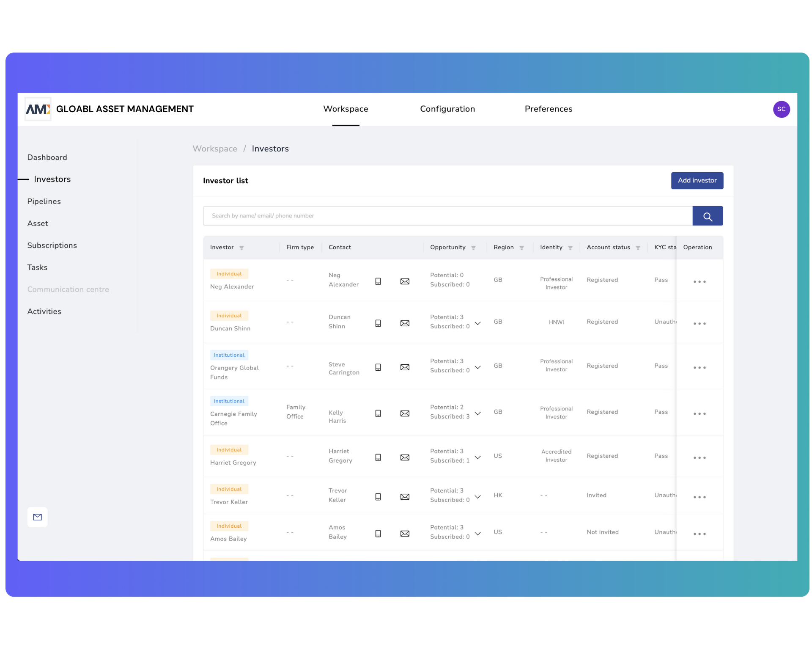Open Tasks in the sidebar
The image size is (812, 650).
[37, 267]
